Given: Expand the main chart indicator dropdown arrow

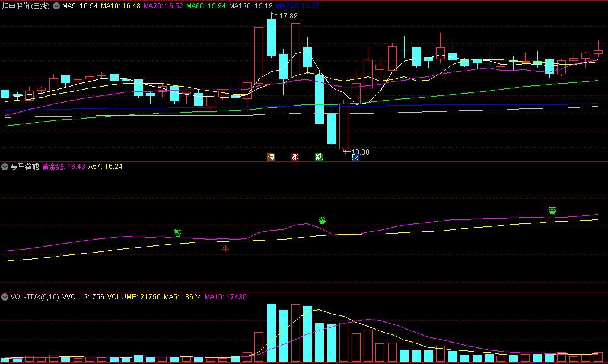Looking at the screenshot, I should tap(56, 6).
